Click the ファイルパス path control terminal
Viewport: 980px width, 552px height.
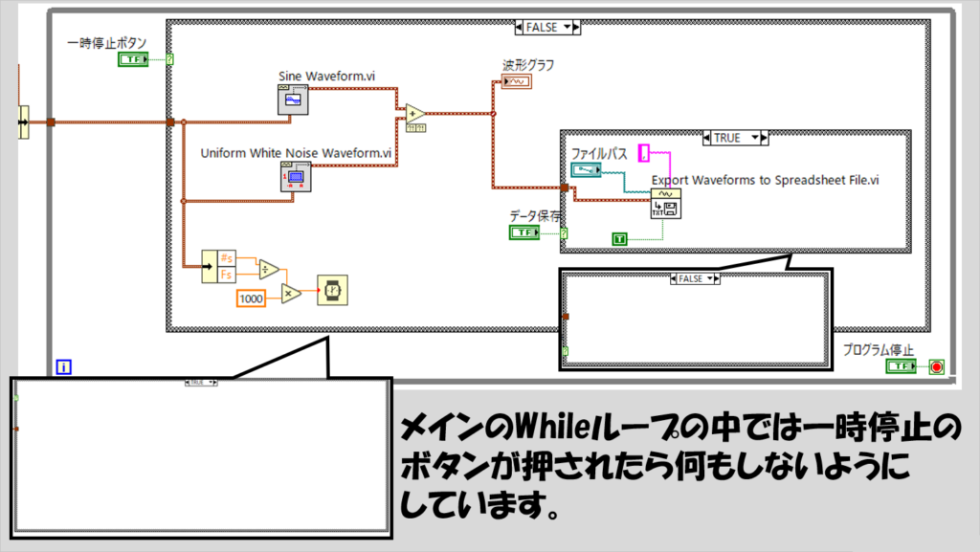[585, 169]
